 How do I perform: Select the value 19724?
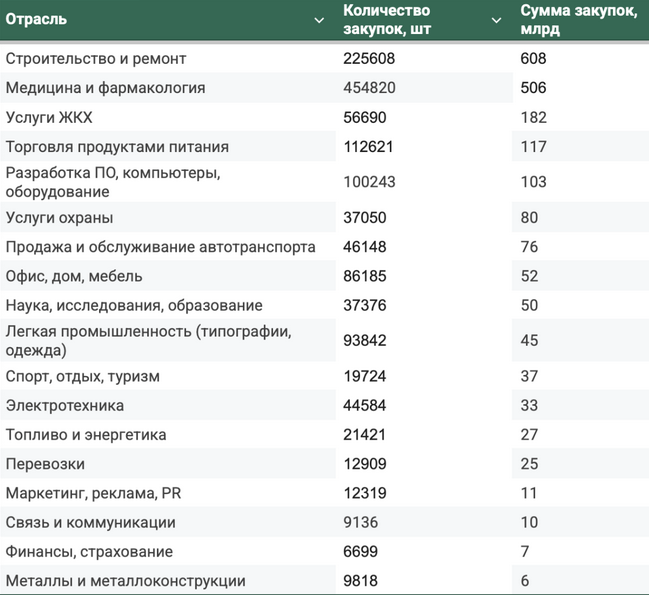coord(365,377)
